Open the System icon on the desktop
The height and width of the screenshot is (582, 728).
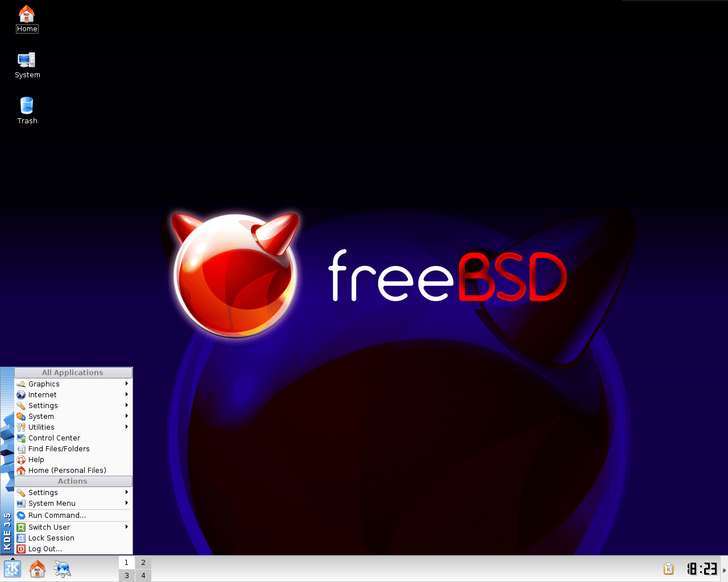(x=27, y=61)
